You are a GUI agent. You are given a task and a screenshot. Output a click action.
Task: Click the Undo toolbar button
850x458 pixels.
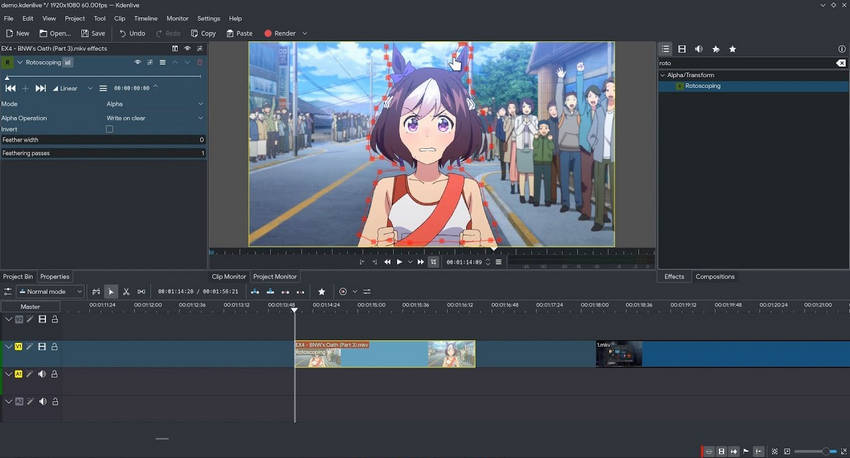click(x=132, y=33)
